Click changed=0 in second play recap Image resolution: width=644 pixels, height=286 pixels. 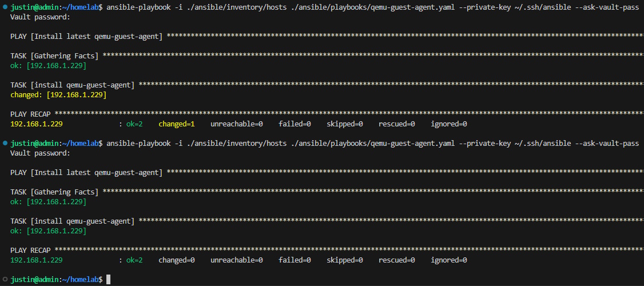177,260
